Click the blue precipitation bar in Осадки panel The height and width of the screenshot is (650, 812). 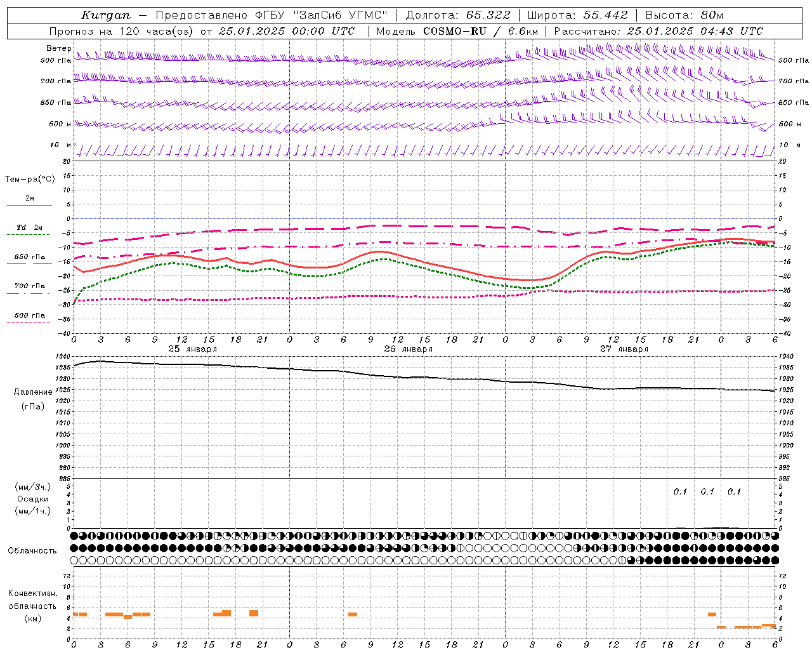click(721, 527)
